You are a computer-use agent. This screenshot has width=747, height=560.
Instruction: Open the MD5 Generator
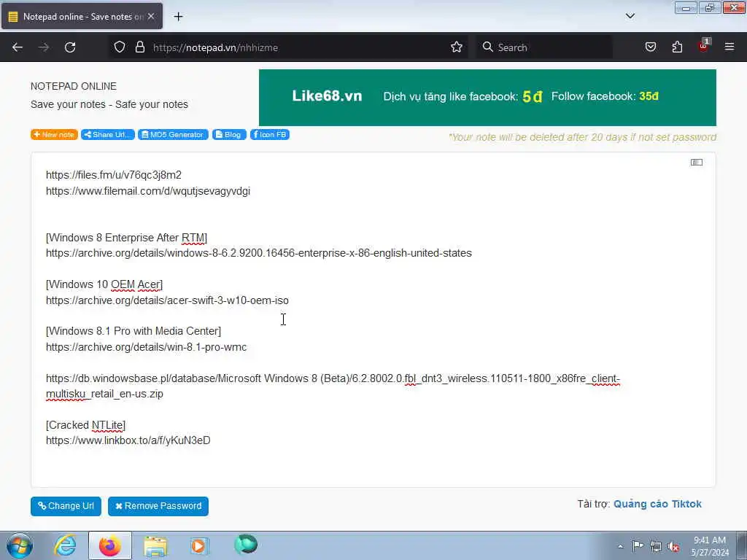tap(174, 135)
